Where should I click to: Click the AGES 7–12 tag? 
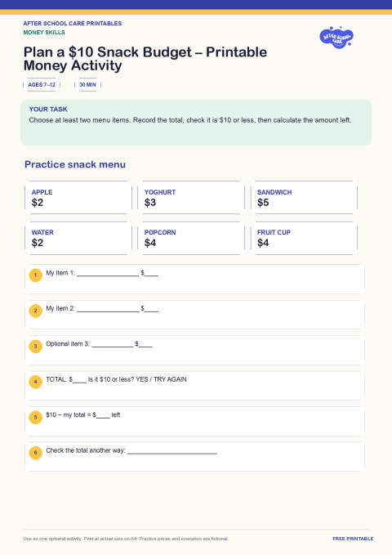(42, 84)
